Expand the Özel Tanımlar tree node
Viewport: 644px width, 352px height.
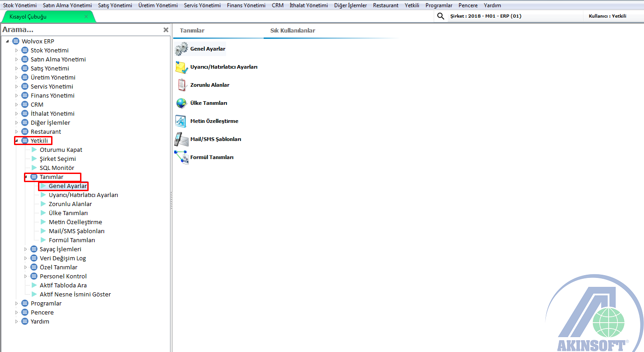26,267
